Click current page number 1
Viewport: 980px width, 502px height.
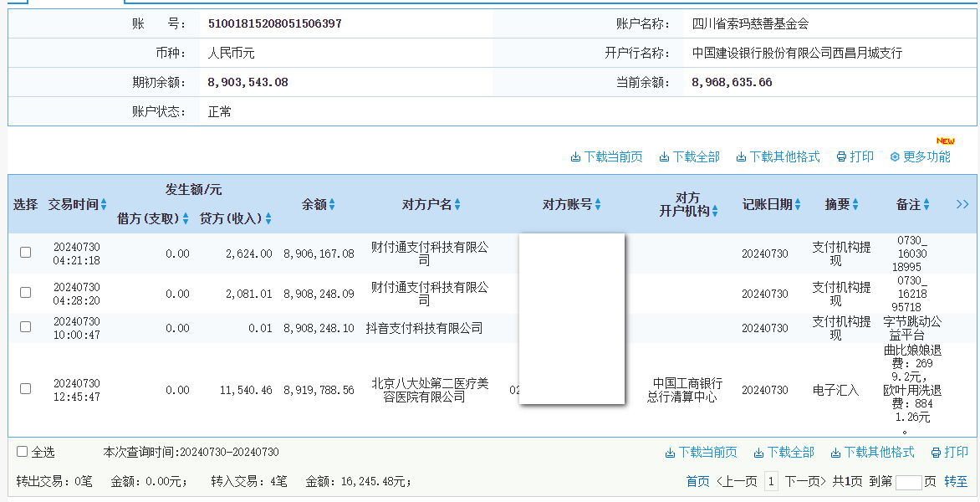click(771, 481)
